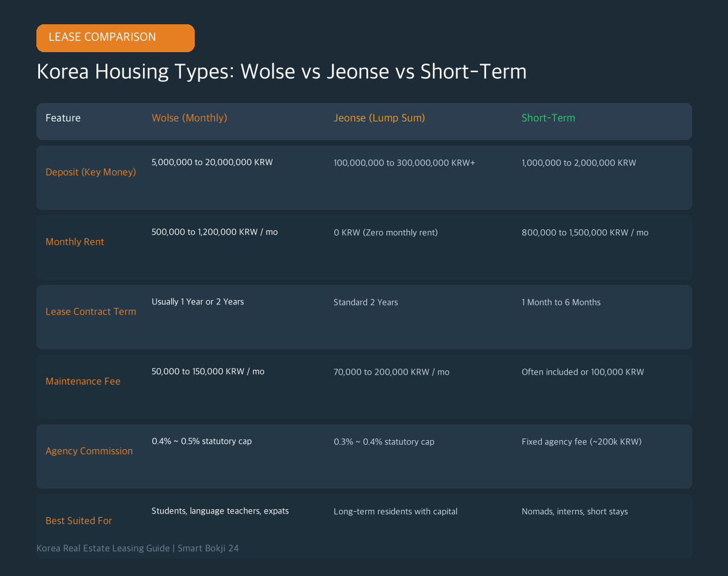Select the 'Deposit (Key Money)' row label
The image size is (728, 576).
coord(91,172)
